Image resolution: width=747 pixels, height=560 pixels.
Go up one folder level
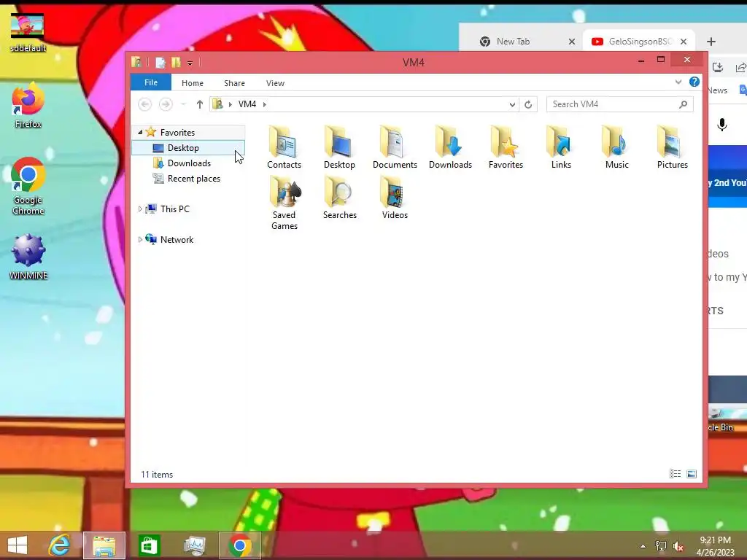[x=200, y=104]
